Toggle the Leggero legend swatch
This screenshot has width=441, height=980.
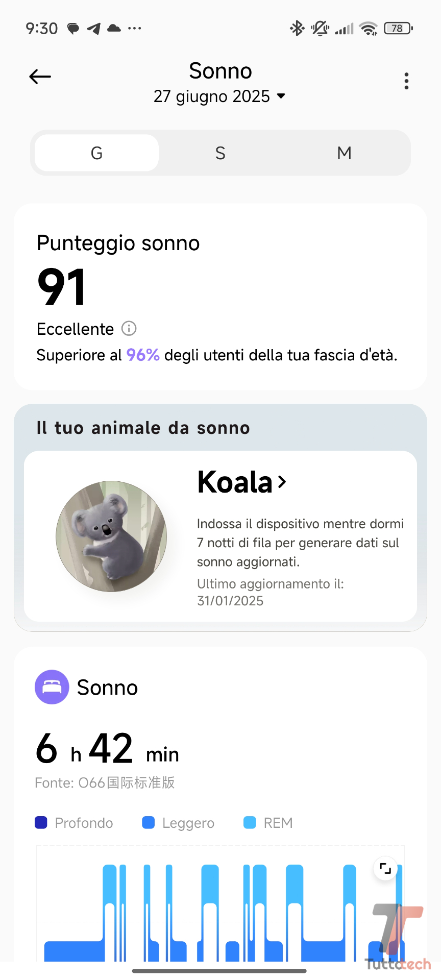pos(149,823)
